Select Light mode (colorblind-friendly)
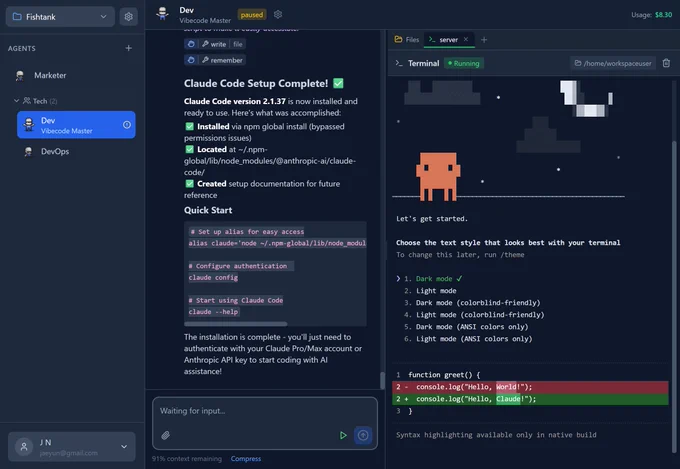Screen dimensions: 680x469 click(x=474, y=315)
